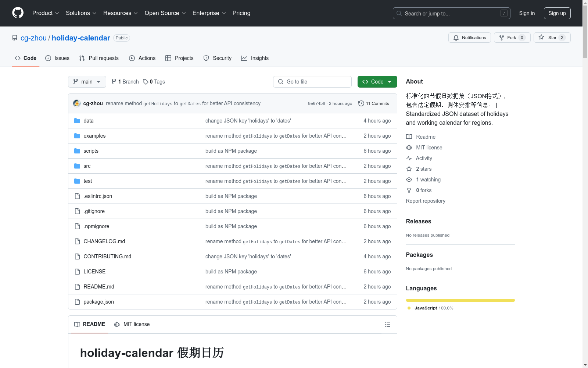
Task: Go to Pricing page
Action: tap(241, 13)
